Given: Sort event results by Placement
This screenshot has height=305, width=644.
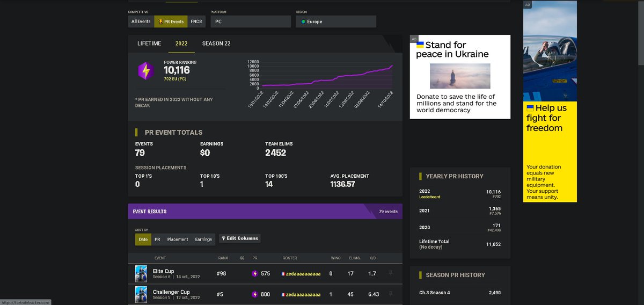Looking at the screenshot, I should pos(178,239).
